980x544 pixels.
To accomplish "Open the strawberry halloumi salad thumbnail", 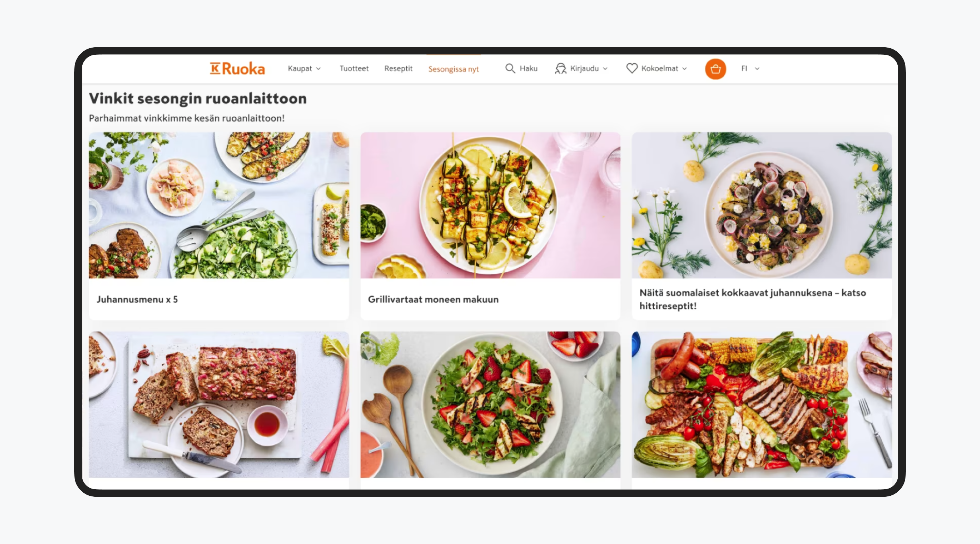I will [490, 405].
